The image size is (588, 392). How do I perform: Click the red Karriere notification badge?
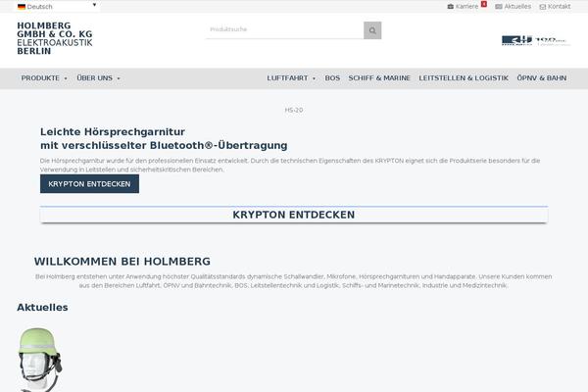click(484, 4)
